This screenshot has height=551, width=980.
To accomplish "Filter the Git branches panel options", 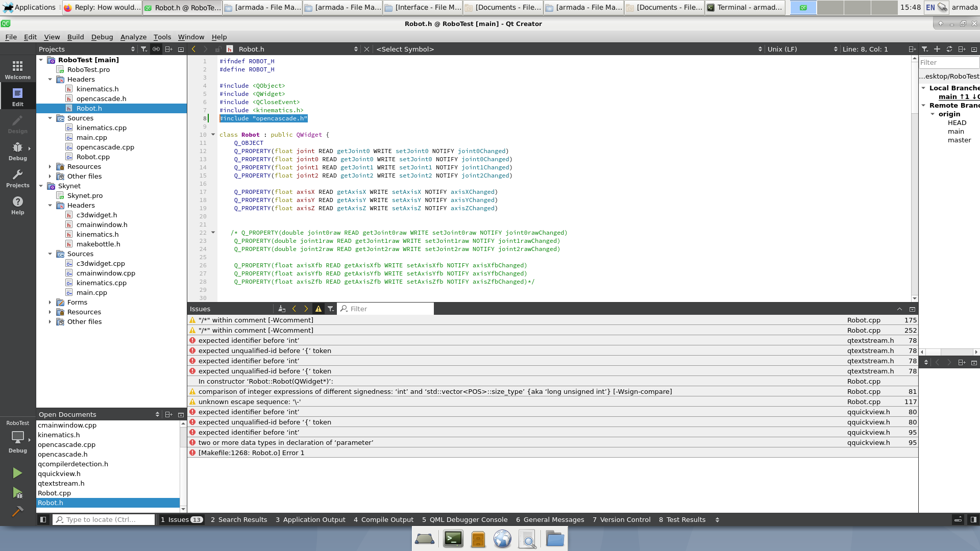I will pyautogui.click(x=924, y=49).
